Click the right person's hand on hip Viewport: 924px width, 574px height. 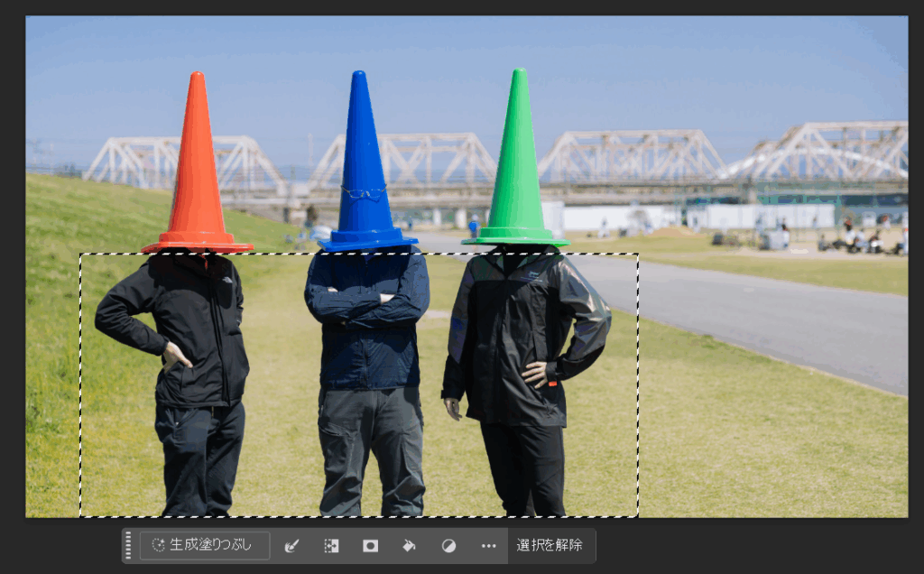[x=536, y=373]
